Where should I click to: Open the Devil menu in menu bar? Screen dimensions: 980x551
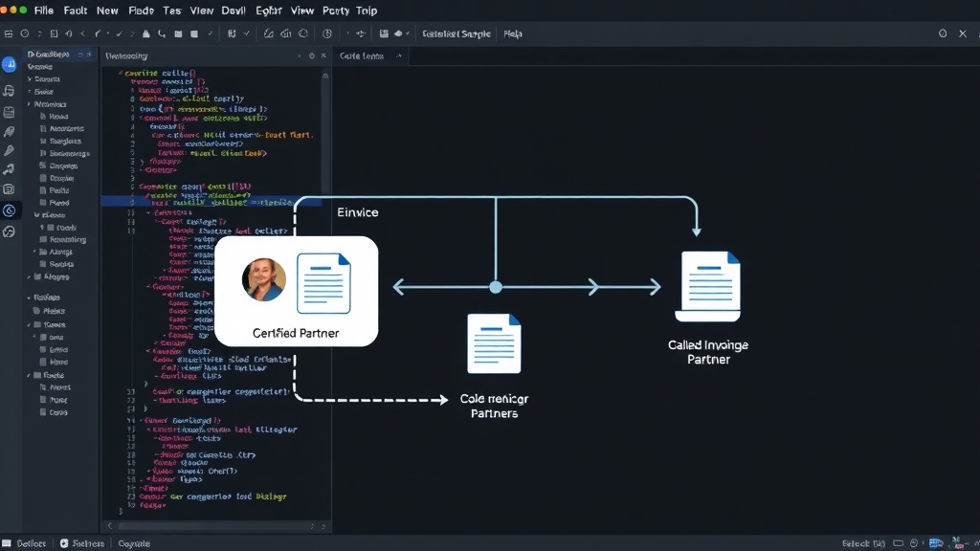234,11
